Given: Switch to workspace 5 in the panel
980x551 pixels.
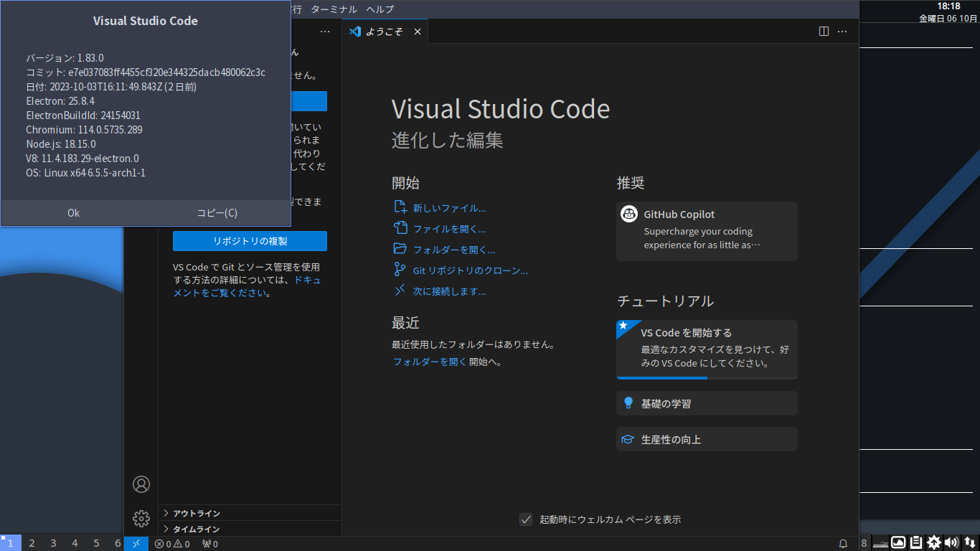Looking at the screenshot, I should click(x=96, y=543).
